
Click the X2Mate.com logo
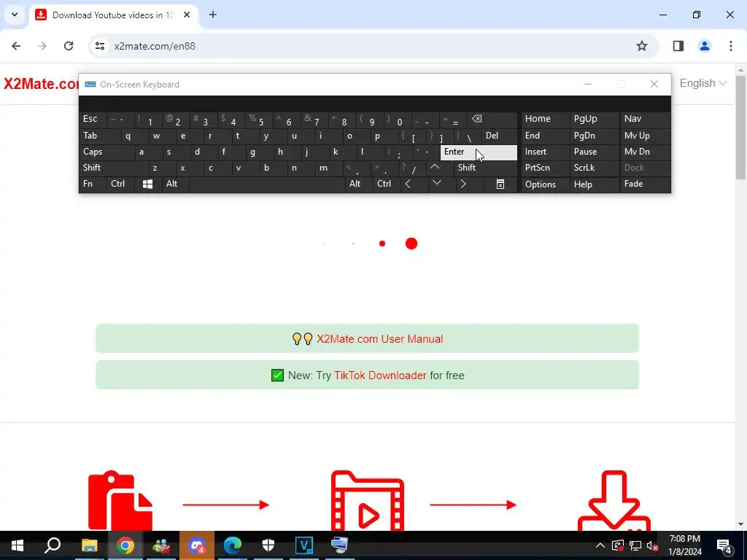[41, 84]
